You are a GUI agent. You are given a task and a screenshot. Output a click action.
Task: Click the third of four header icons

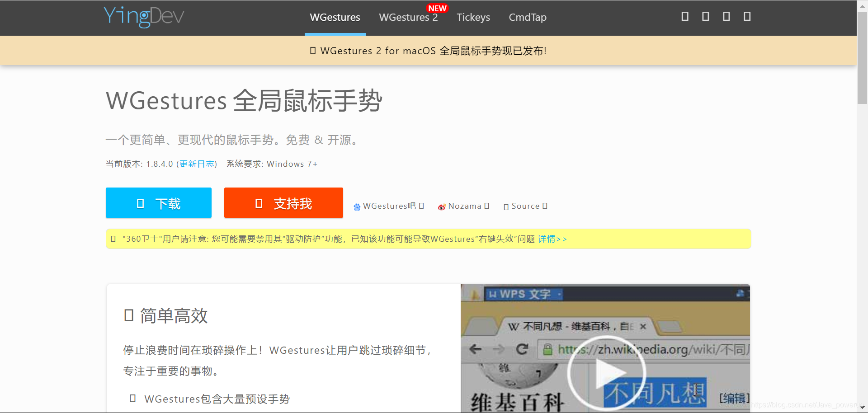(726, 17)
